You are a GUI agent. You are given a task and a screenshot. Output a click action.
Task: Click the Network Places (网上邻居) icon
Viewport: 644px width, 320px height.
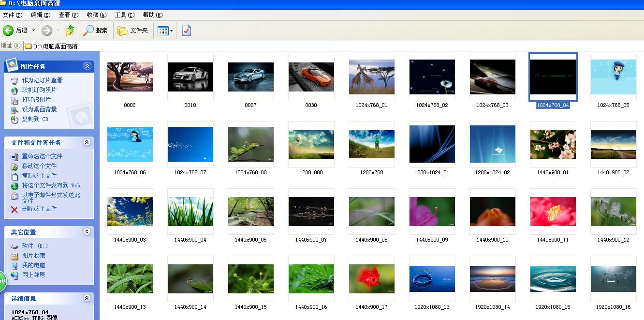(15, 275)
